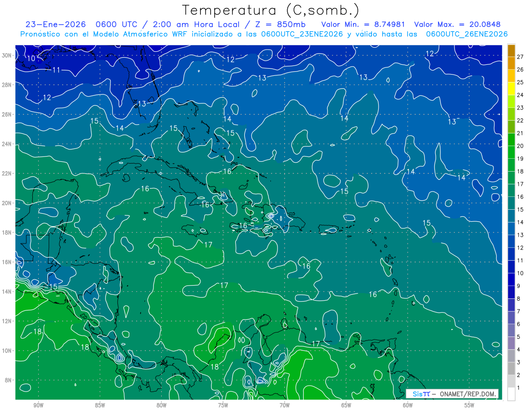Click the bright green swatch between 19 and 20
This screenshot has height=411, width=532.
click(x=511, y=153)
